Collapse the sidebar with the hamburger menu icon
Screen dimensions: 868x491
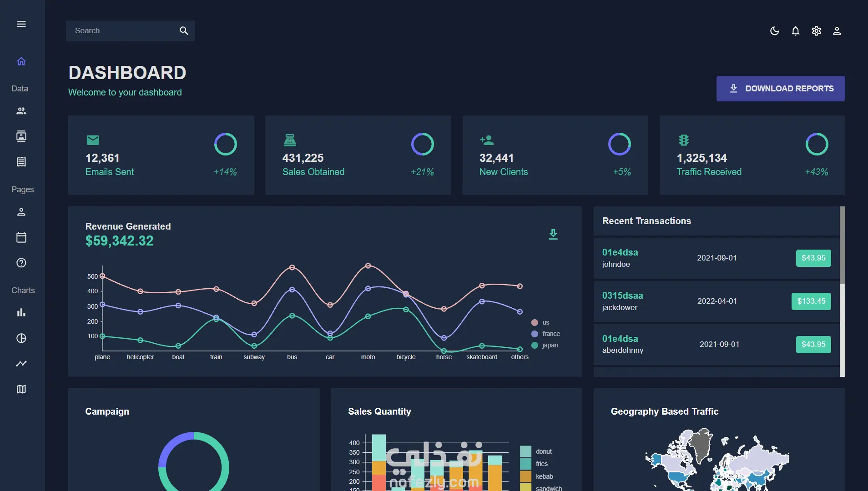(21, 24)
